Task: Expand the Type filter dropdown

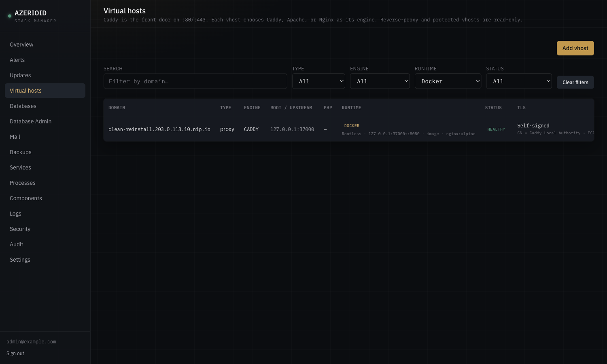Action: pyautogui.click(x=318, y=81)
